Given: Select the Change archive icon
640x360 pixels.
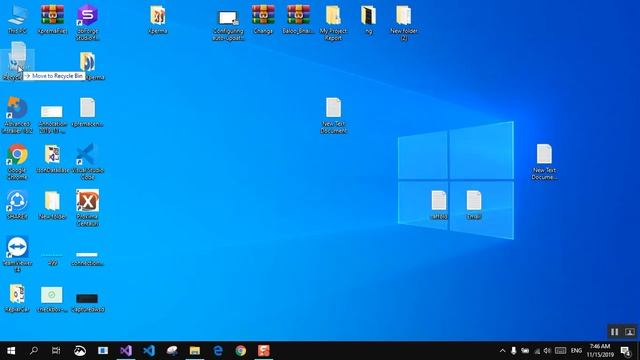Looking at the screenshot, I should pyautogui.click(x=263, y=19).
